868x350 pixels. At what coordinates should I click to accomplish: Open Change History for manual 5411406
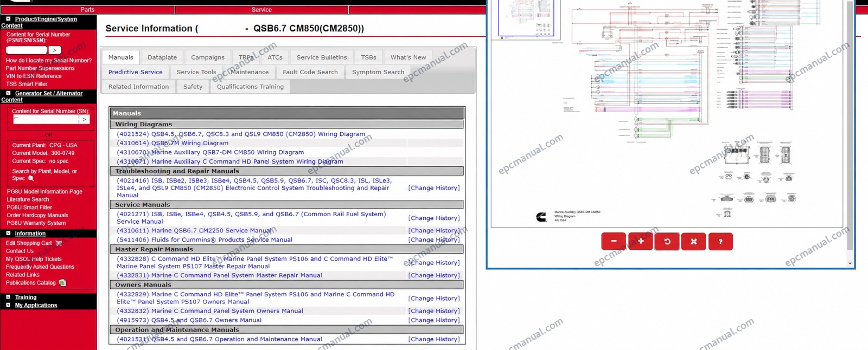(x=434, y=239)
